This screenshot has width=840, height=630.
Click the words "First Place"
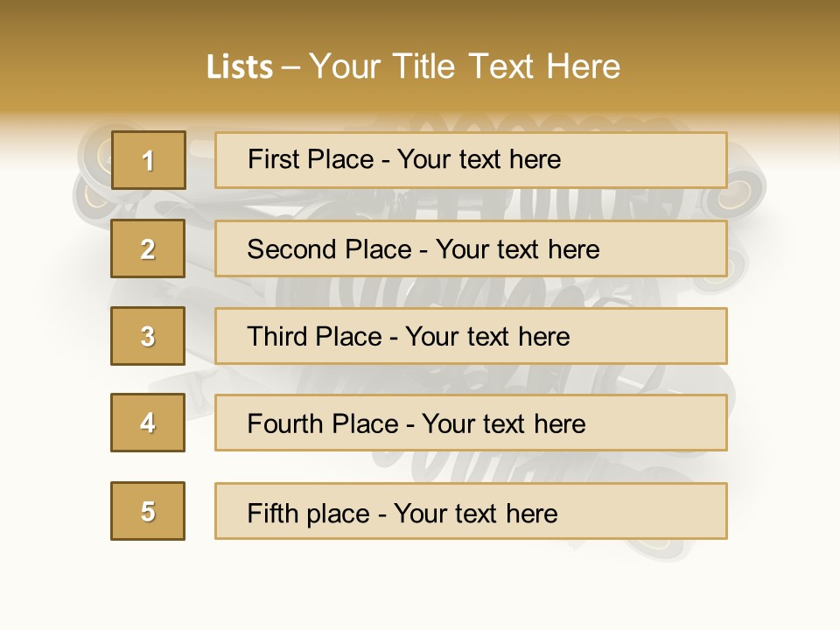tap(311, 159)
